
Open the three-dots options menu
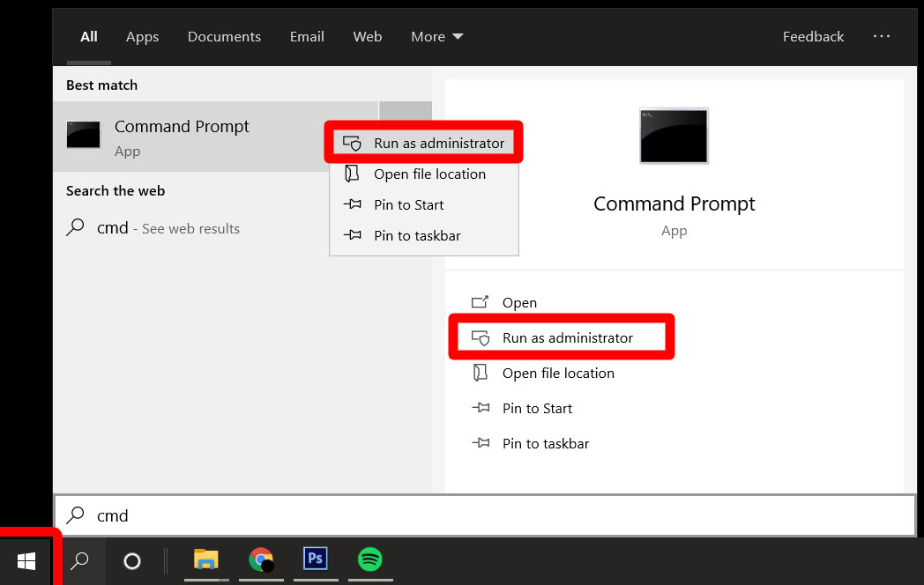point(882,37)
